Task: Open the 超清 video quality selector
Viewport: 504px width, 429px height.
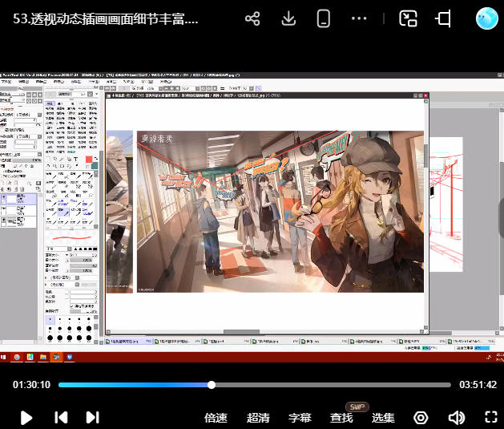Action: pyautogui.click(x=258, y=418)
